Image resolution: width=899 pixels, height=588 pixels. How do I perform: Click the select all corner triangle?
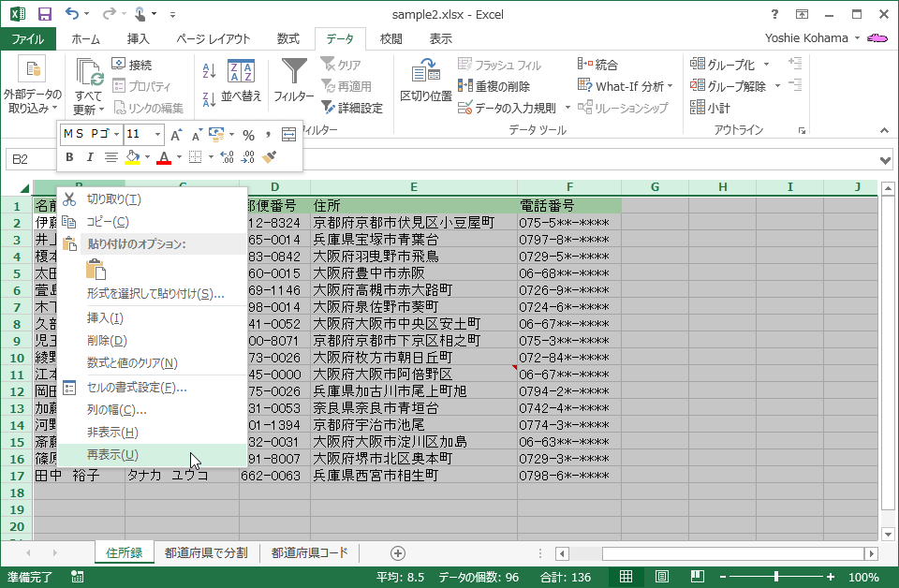point(23,187)
